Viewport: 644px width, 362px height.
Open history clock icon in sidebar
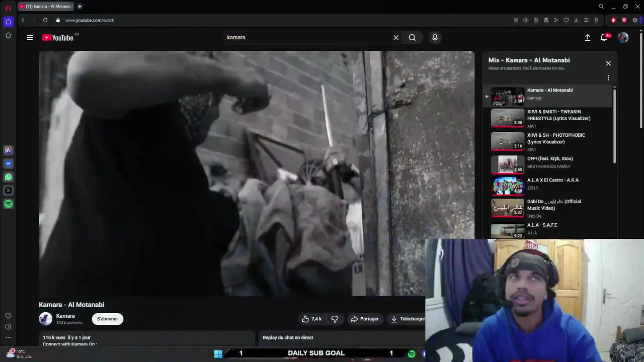pos(8,327)
